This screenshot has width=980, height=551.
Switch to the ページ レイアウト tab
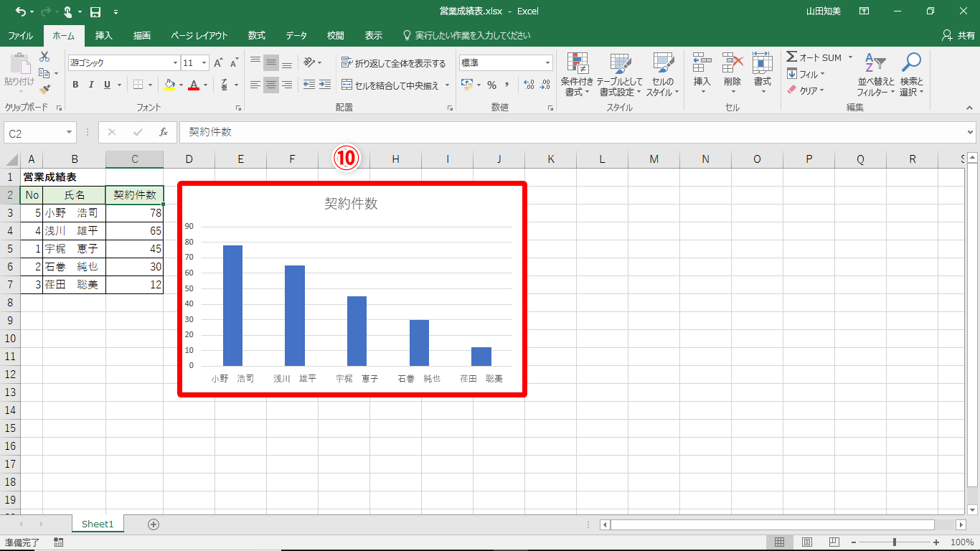pyautogui.click(x=199, y=35)
